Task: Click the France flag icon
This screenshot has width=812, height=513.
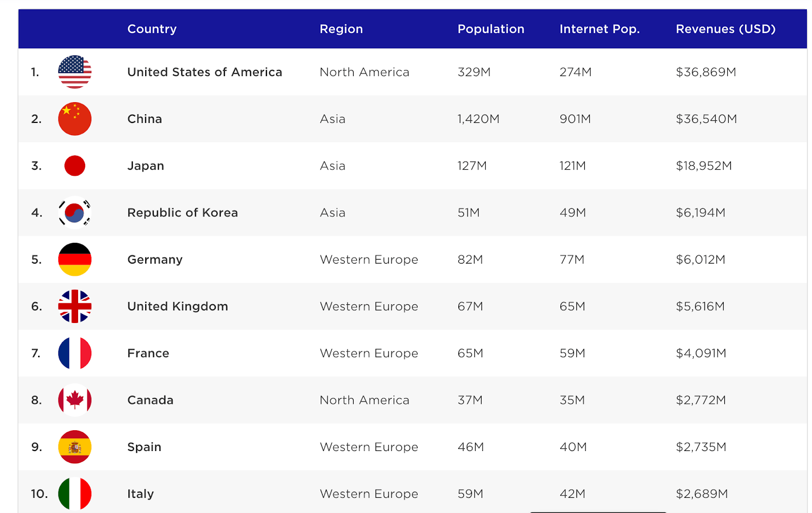Action: pos(75,353)
